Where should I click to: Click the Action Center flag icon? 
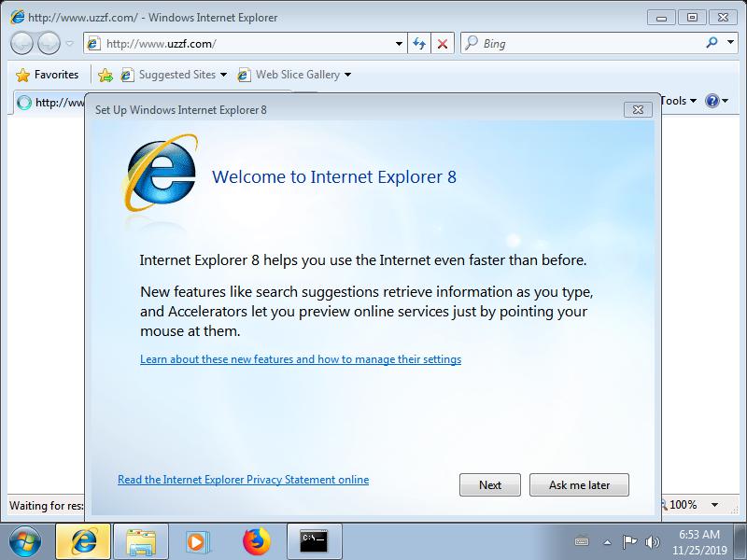coord(629,542)
